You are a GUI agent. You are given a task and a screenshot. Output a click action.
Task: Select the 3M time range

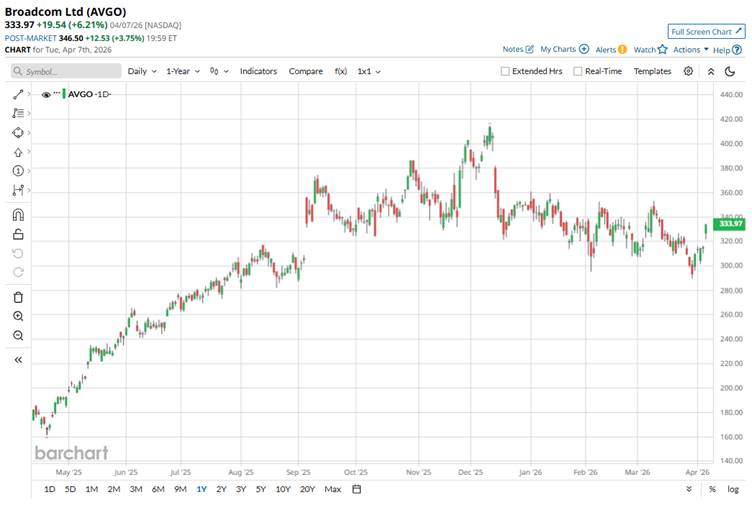[x=136, y=489]
